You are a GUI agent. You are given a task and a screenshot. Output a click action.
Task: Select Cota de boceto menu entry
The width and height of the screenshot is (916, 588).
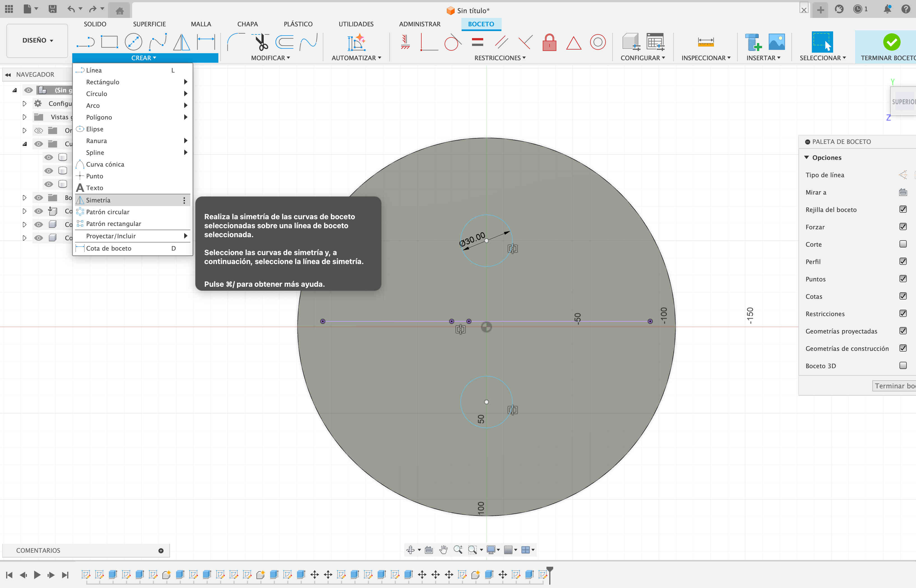click(x=132, y=248)
